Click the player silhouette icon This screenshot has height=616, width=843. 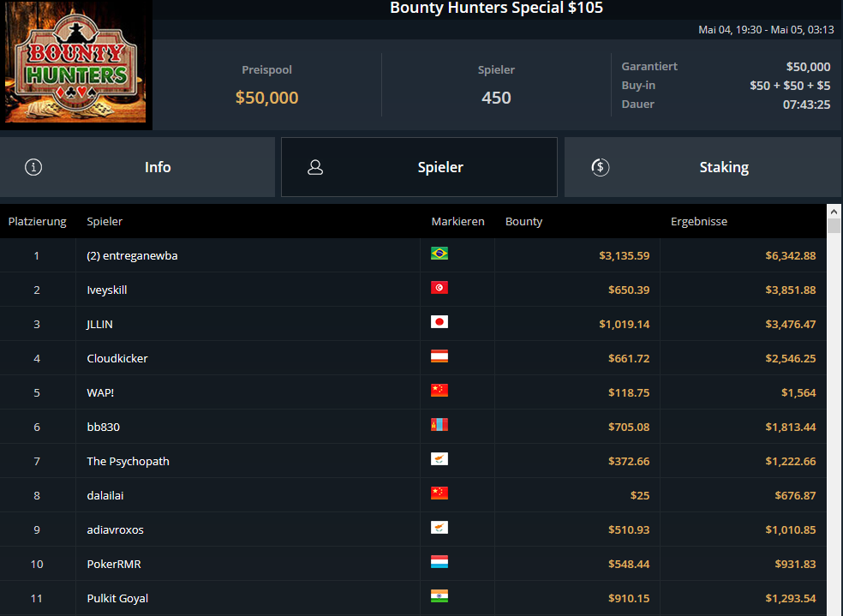point(315,167)
